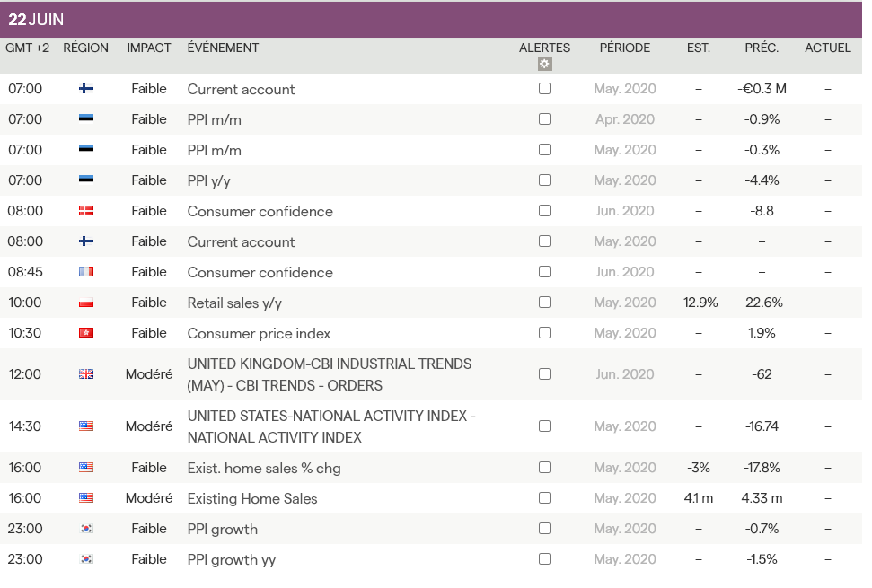Click the 22 JUIN date header bar
The width and height of the screenshot is (872, 588).
[x=431, y=20]
